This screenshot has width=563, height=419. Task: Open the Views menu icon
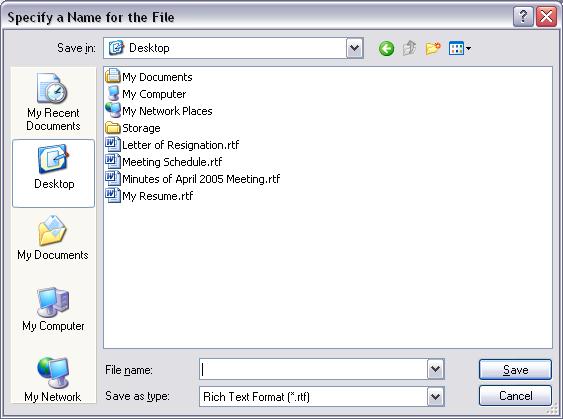click(460, 48)
